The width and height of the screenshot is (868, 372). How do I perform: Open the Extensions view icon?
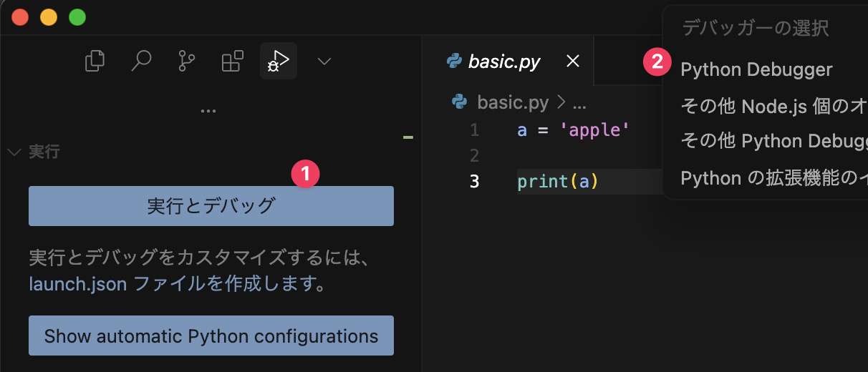232,61
